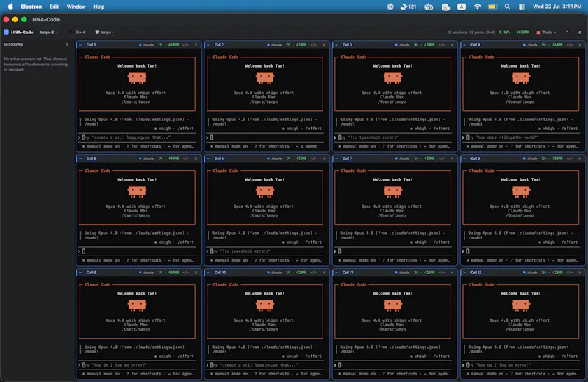Open the code view icon in Cell 1
This screenshot has height=382, width=588.
(186, 45)
